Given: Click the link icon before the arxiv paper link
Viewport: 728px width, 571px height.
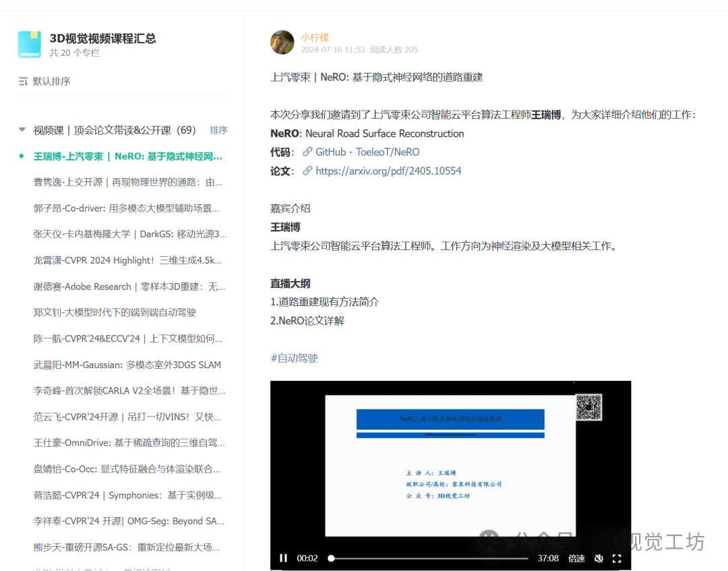Looking at the screenshot, I should pyautogui.click(x=309, y=171).
